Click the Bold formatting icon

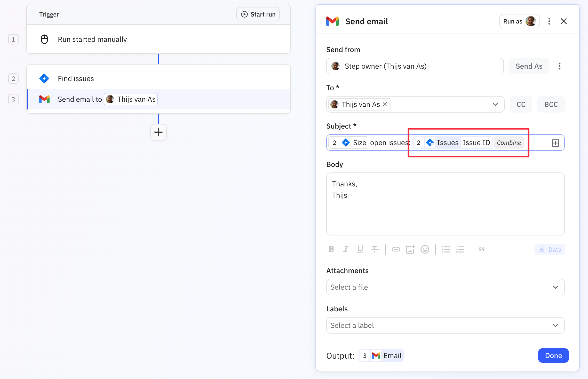coord(331,249)
